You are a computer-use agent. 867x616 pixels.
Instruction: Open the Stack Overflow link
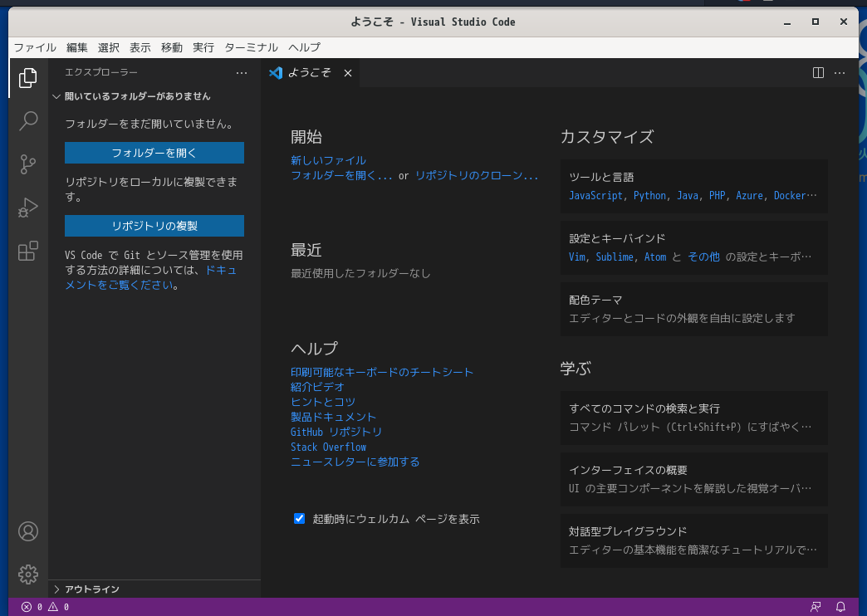pos(328,447)
